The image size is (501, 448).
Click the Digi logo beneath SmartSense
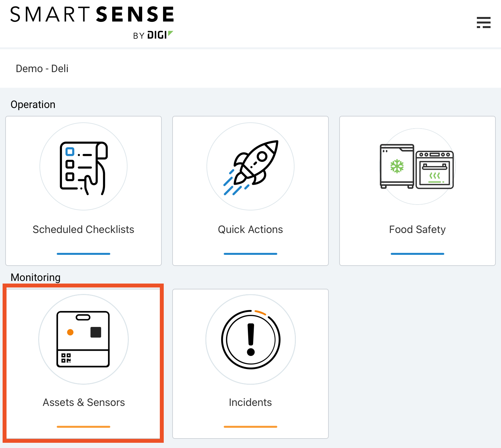[153, 35]
